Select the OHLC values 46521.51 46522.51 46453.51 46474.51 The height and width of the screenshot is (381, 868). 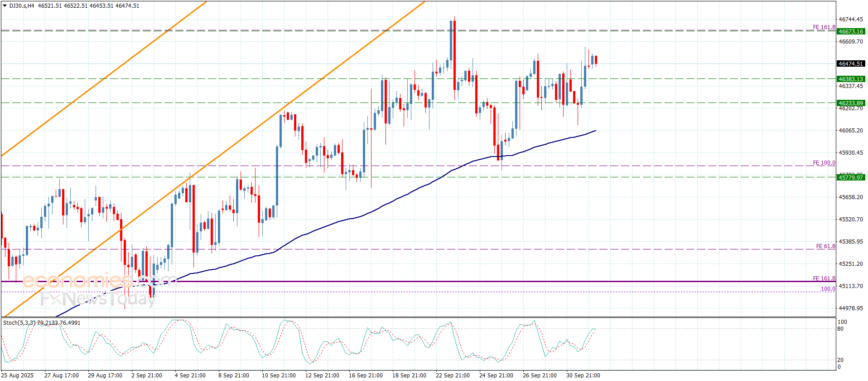(89, 6)
